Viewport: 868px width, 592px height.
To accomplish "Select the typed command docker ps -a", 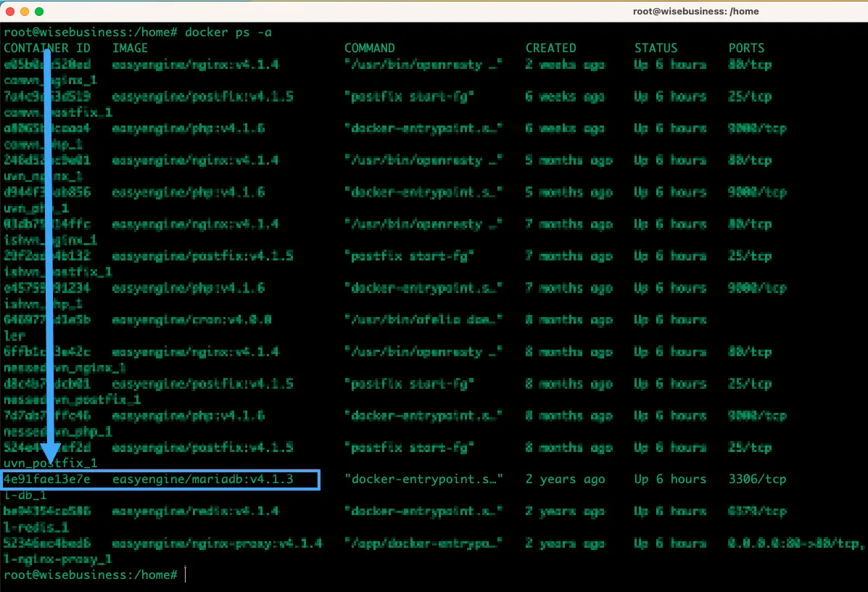I will [x=228, y=32].
